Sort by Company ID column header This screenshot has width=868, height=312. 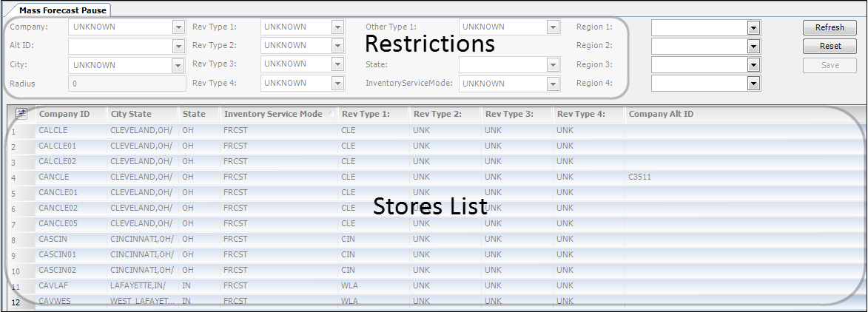(64, 114)
